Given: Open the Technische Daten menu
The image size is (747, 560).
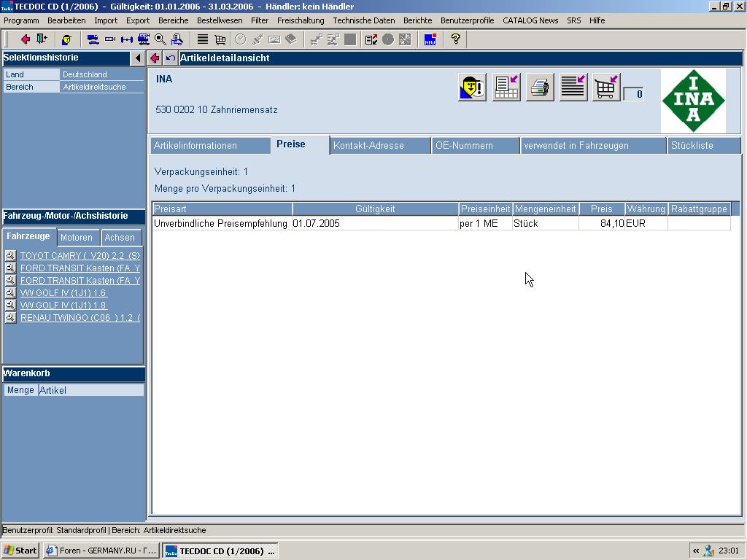Looking at the screenshot, I should 363,20.
